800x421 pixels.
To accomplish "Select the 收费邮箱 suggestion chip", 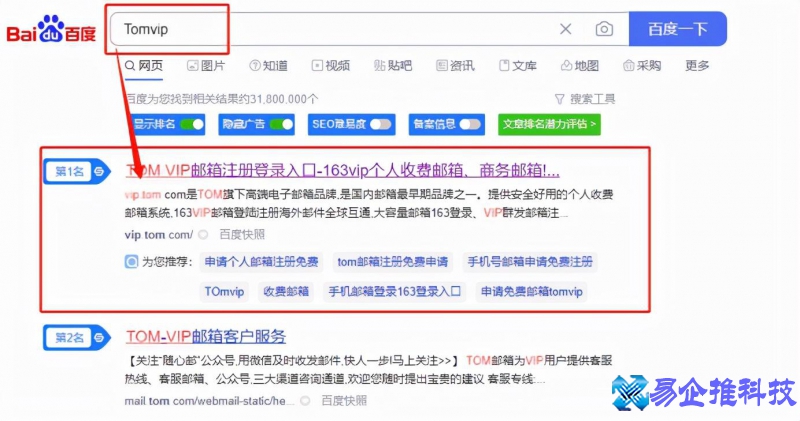I will (x=286, y=291).
